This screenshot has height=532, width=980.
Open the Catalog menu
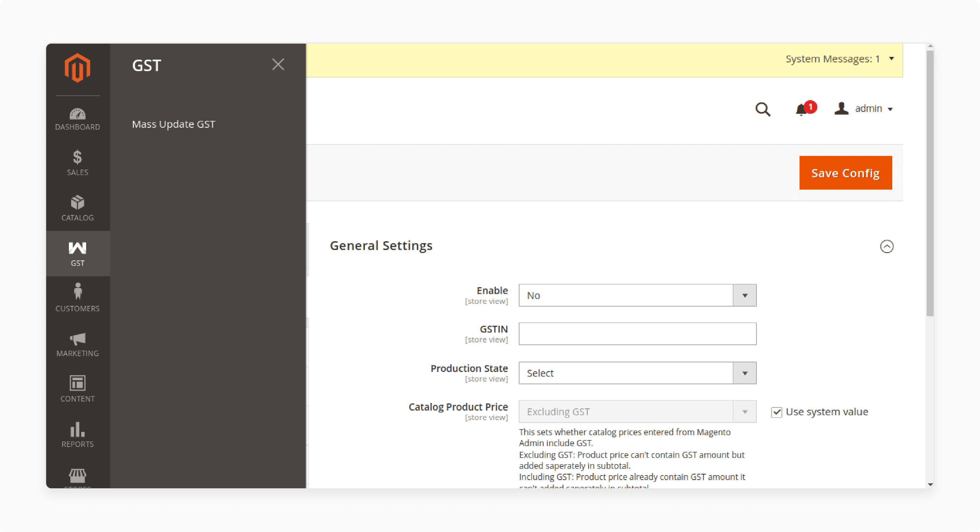click(78, 208)
